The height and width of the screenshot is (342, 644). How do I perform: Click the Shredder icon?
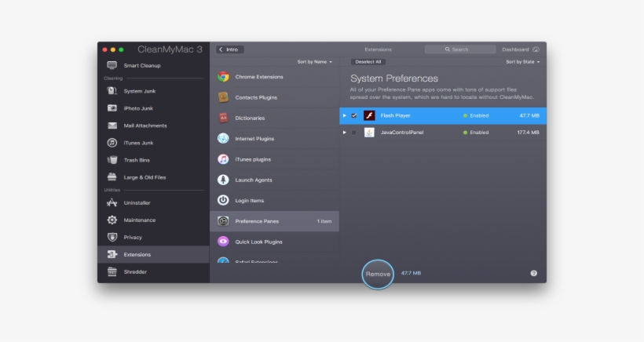[112, 271]
